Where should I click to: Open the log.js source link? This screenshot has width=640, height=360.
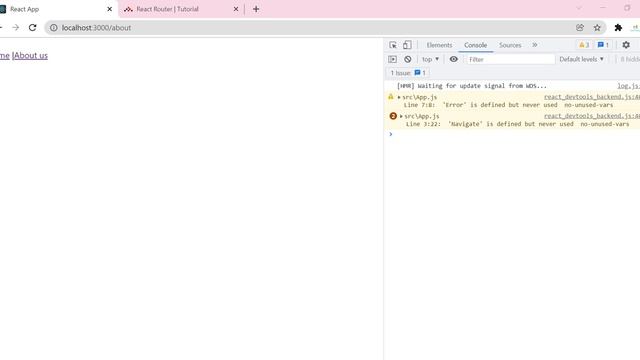629,86
